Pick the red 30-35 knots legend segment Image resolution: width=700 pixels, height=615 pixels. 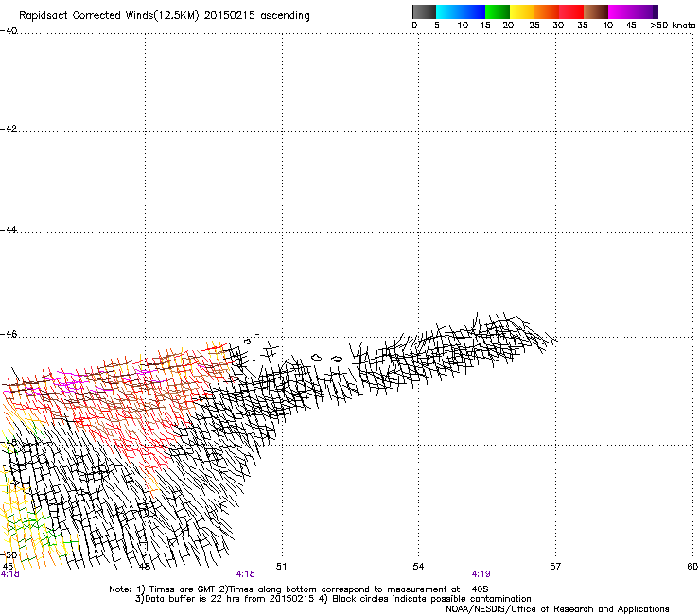click(571, 11)
